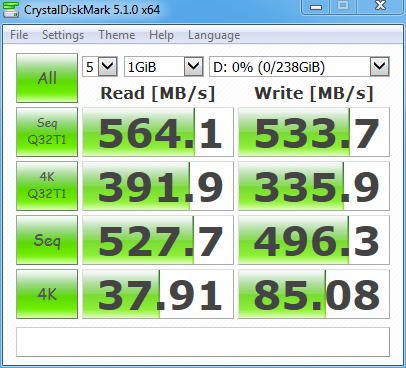The width and height of the screenshot is (406, 368).
Task: Start the 4K Q32T1 benchmark
Action: coord(47,186)
